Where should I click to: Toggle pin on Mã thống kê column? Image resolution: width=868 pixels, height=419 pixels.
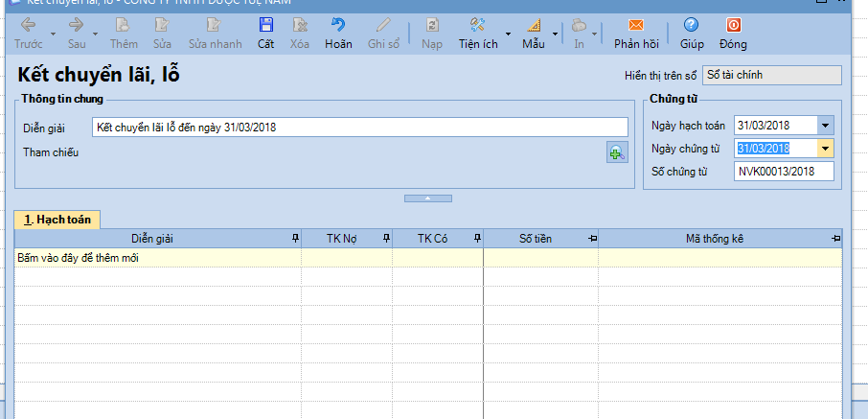coord(835,239)
